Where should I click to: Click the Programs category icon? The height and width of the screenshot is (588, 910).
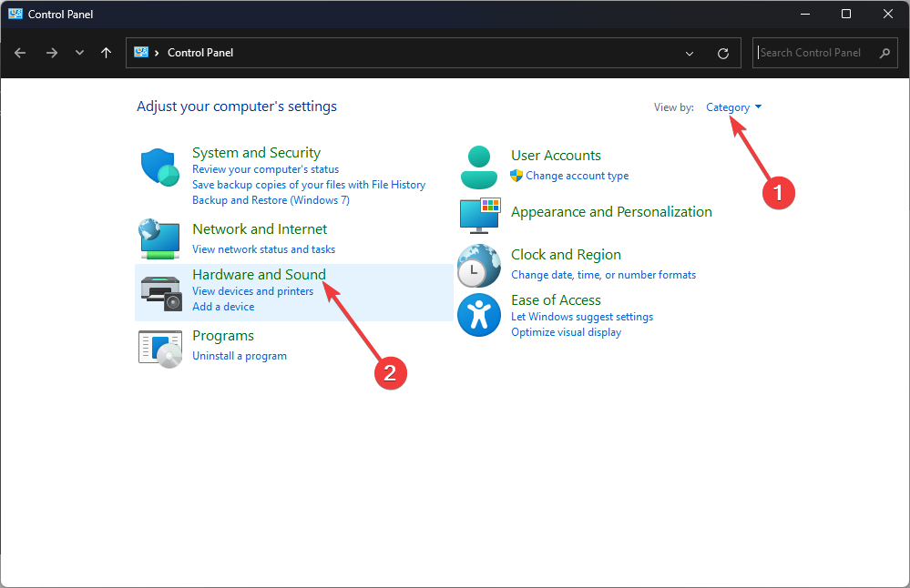click(x=160, y=349)
